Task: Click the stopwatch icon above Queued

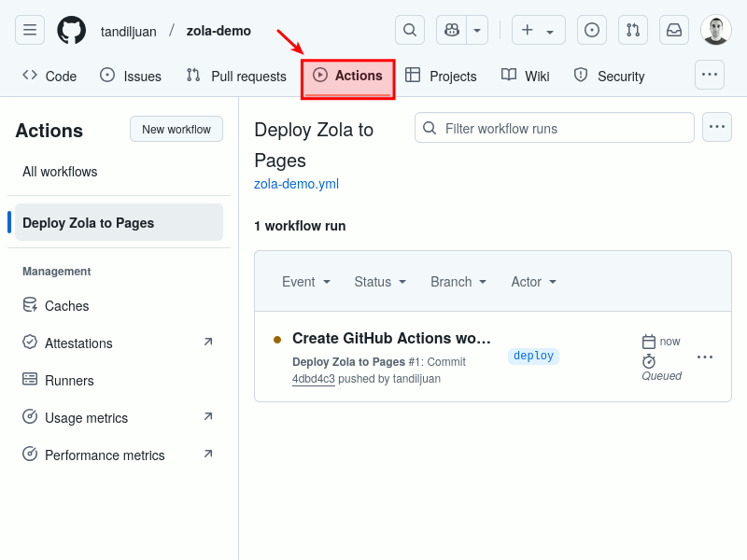Action: (x=649, y=361)
